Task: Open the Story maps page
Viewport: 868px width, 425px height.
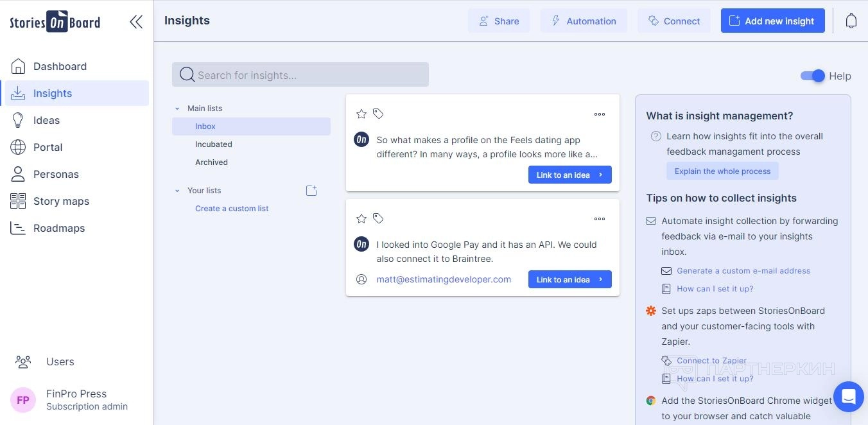Action: pos(61,201)
